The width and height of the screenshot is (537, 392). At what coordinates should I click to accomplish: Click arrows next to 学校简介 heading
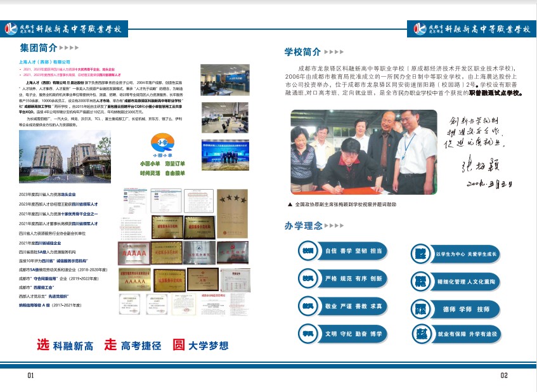[334, 52]
